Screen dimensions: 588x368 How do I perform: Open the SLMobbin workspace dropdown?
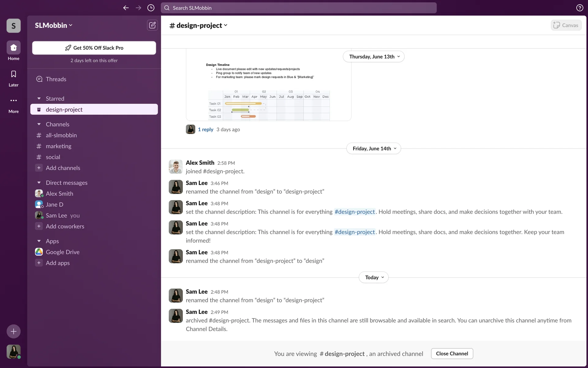click(54, 25)
